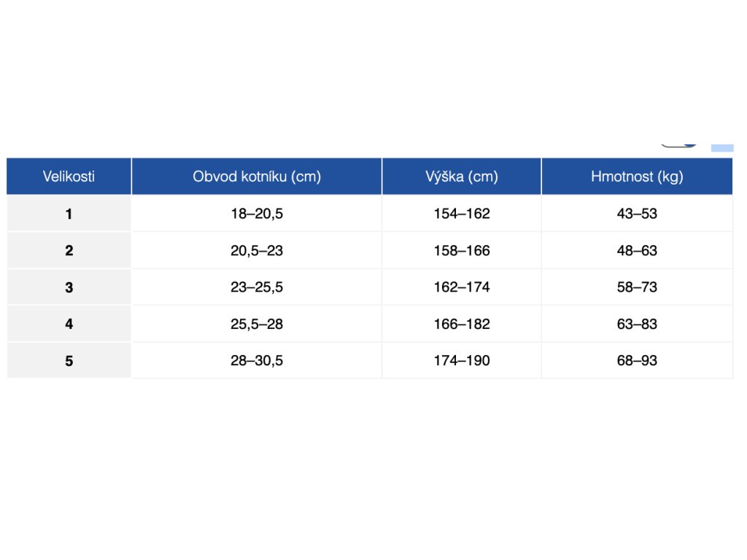This screenshot has height=560, width=747.
Task: Select the 154–162 height cell
Action: (x=461, y=214)
